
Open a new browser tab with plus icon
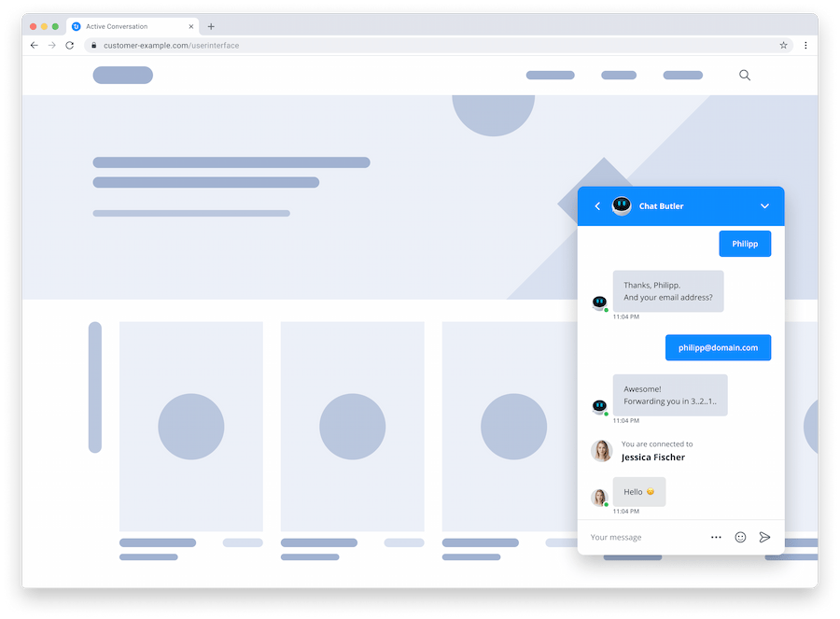(x=211, y=26)
